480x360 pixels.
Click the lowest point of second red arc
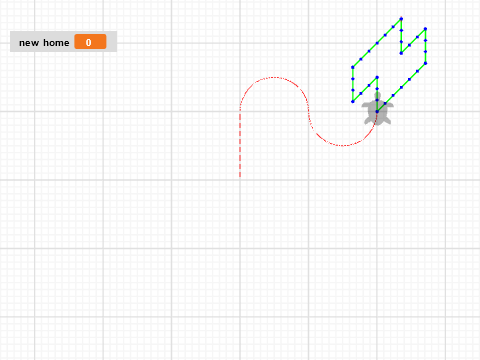pos(343,145)
